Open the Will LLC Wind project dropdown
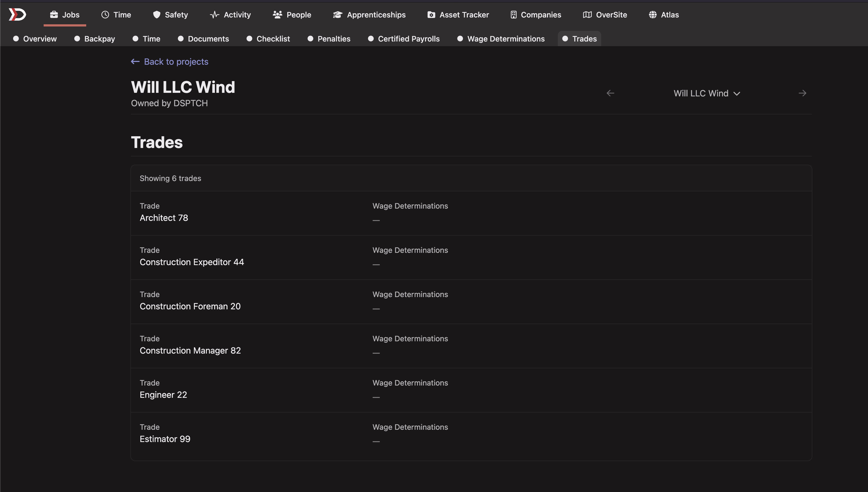 (707, 93)
